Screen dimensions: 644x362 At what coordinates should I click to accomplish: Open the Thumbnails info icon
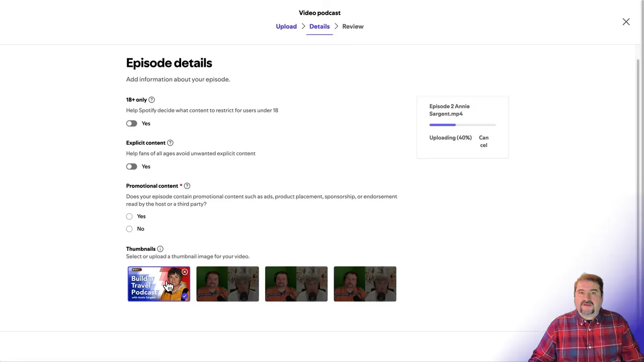click(x=160, y=248)
